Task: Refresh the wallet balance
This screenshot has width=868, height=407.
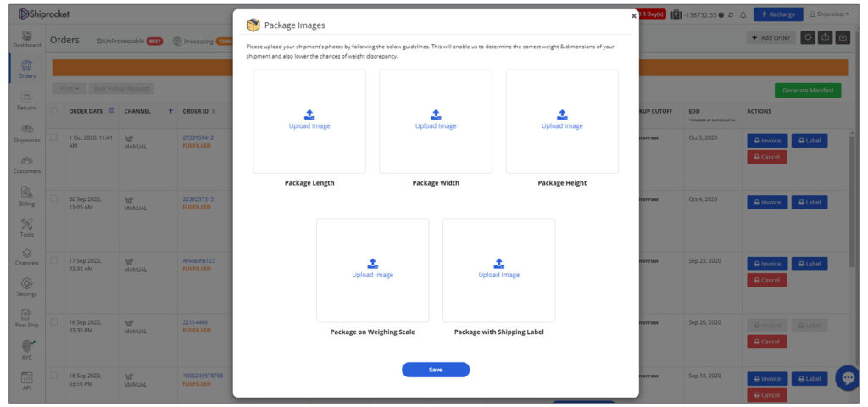Action: coord(732,14)
